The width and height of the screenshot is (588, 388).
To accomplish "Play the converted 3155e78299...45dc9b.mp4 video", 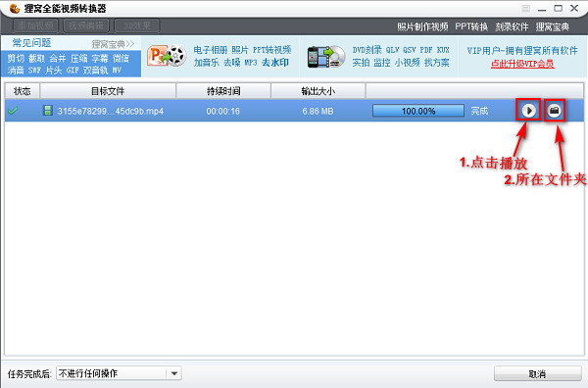I will tap(529, 111).
